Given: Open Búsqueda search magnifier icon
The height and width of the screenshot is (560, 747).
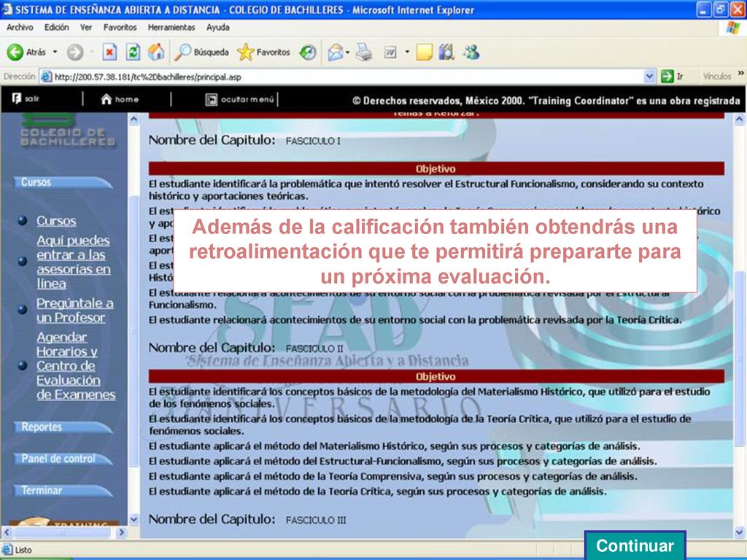Looking at the screenshot, I should point(182,52).
